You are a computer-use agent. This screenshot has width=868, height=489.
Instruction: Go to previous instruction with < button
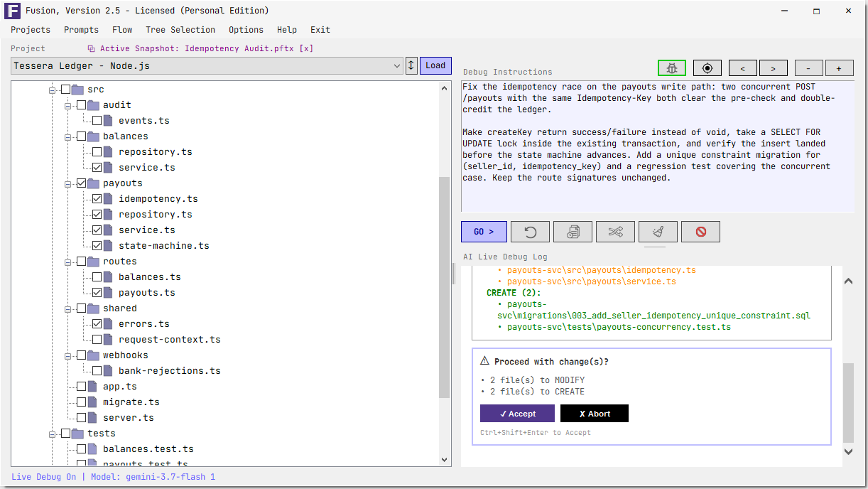(743, 68)
